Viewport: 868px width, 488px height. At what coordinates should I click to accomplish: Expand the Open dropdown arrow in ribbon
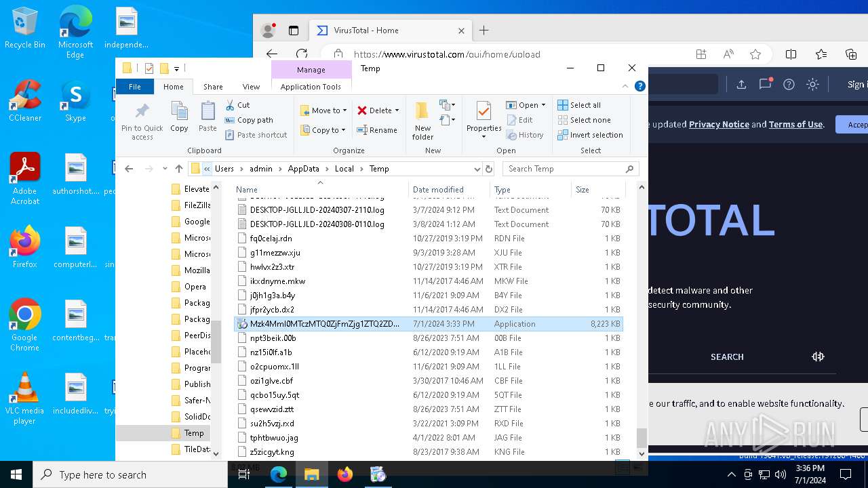544,105
